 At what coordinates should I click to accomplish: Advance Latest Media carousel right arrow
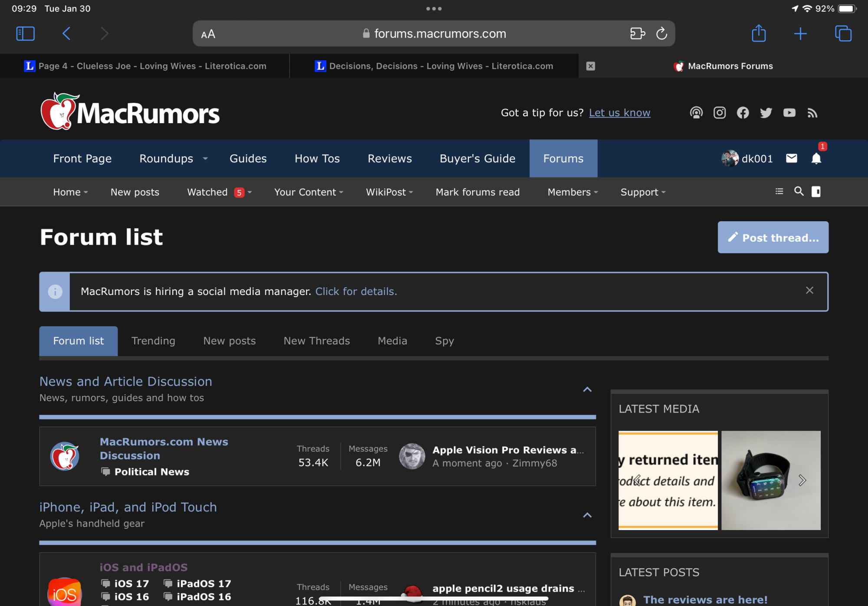pos(802,480)
